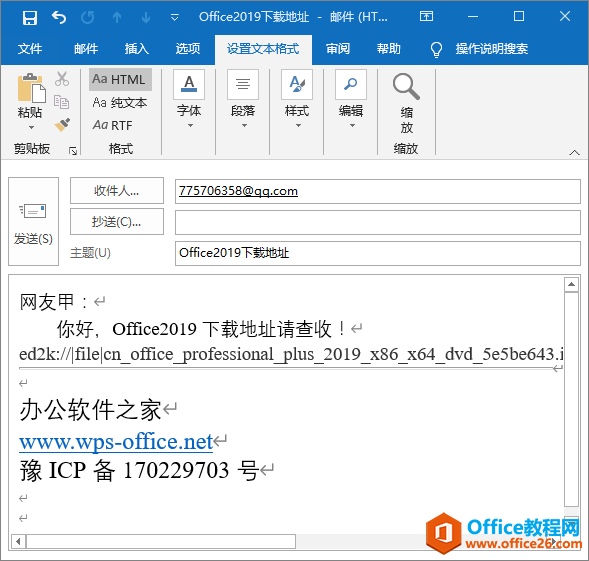Click the 豫ICP备170229703号 line
This screenshot has width=589, height=561.
tap(139, 470)
